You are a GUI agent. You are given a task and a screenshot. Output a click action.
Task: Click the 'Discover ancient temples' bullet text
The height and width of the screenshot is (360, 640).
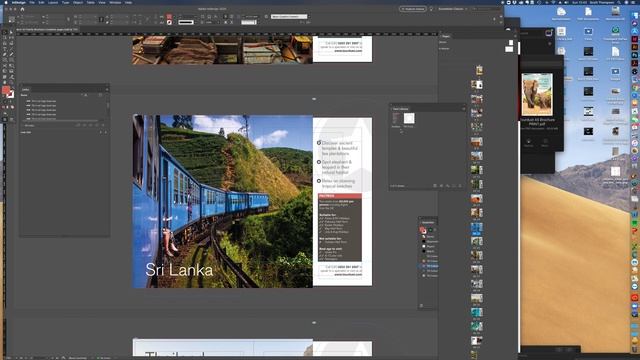pyautogui.click(x=340, y=148)
